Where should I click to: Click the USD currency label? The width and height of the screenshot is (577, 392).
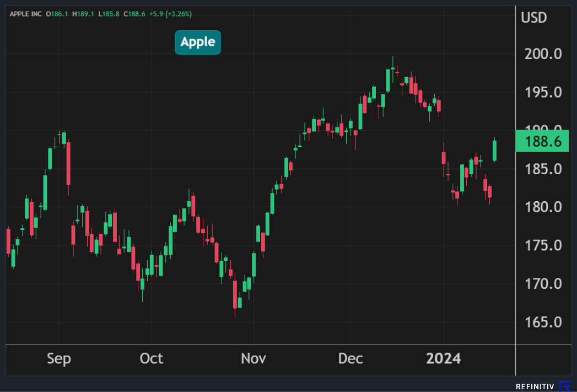[x=534, y=18]
